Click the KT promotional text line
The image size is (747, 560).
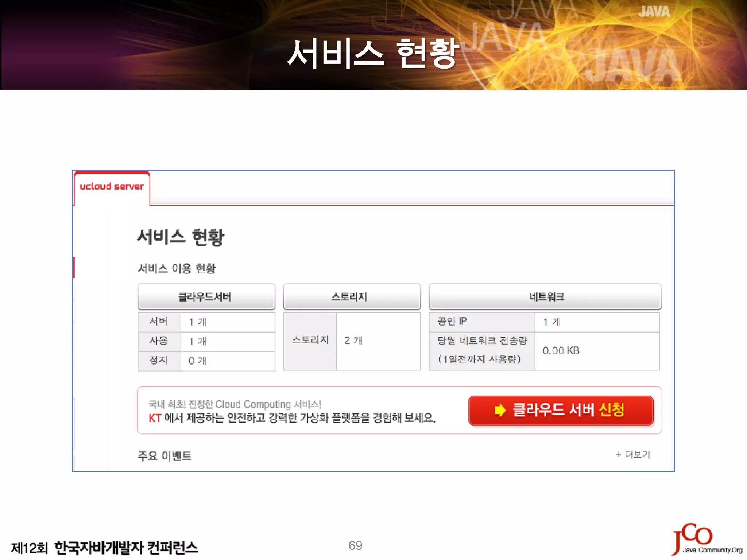point(292,418)
